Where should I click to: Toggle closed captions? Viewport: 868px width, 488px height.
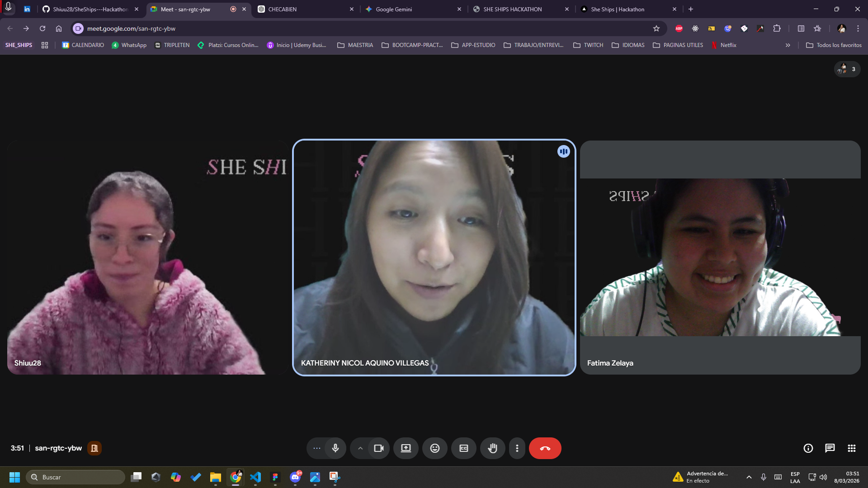click(x=463, y=448)
